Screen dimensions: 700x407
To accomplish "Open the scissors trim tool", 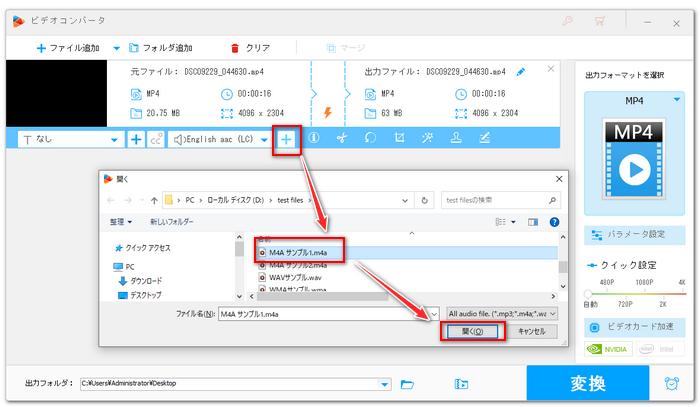I will click(x=342, y=138).
